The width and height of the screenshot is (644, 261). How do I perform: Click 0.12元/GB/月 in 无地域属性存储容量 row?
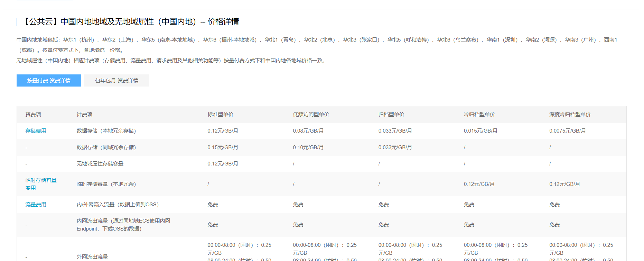(223, 164)
